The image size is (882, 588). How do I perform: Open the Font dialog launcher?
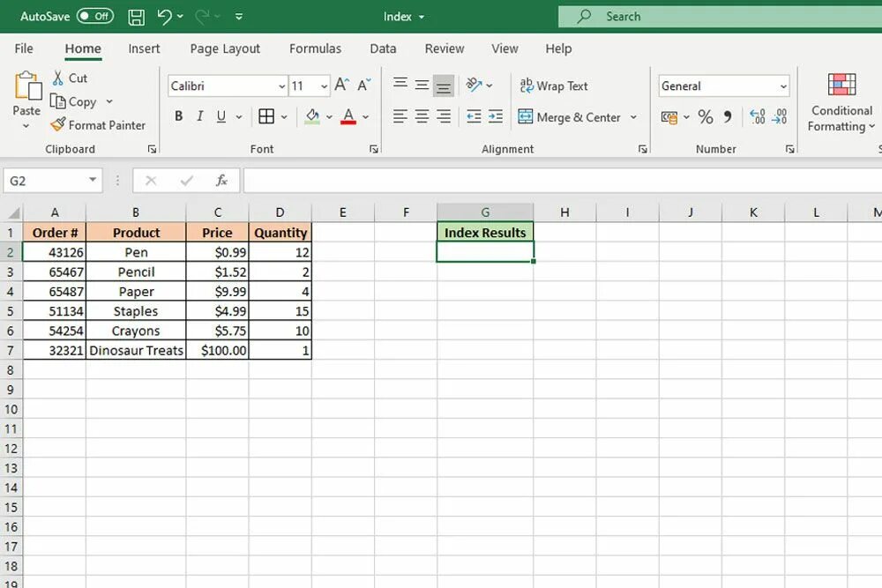[x=373, y=149]
